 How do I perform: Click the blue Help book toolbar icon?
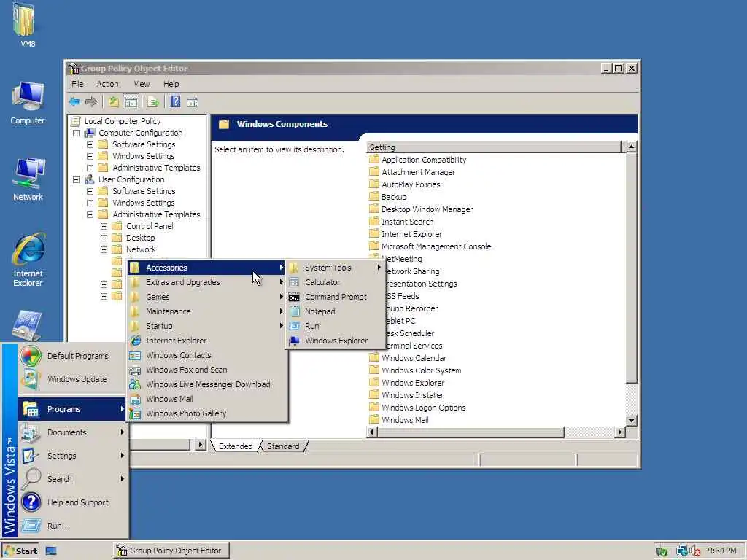175,102
